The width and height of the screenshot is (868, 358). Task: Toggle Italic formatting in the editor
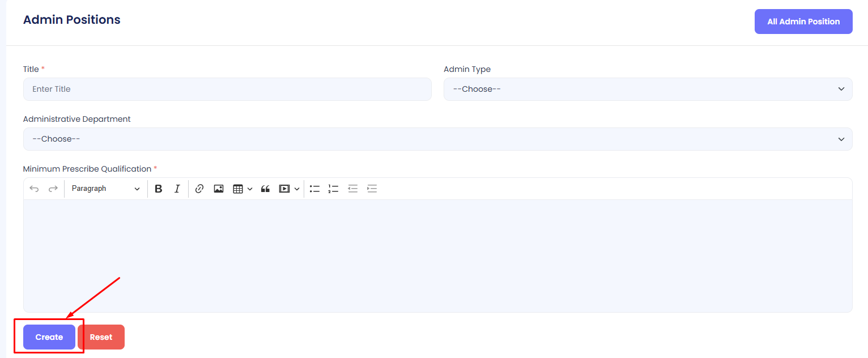[x=177, y=189]
